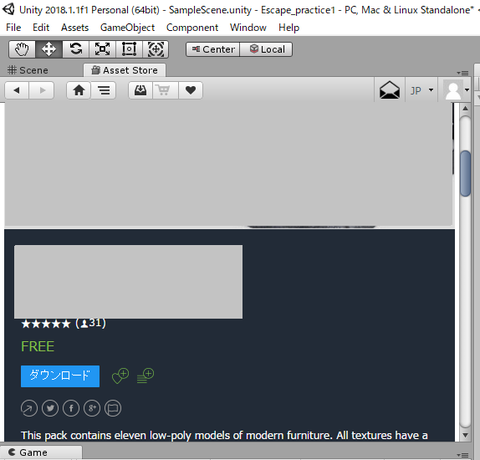Select the Rect Transform tool
Viewport: 480px width, 460px height.
[x=129, y=49]
